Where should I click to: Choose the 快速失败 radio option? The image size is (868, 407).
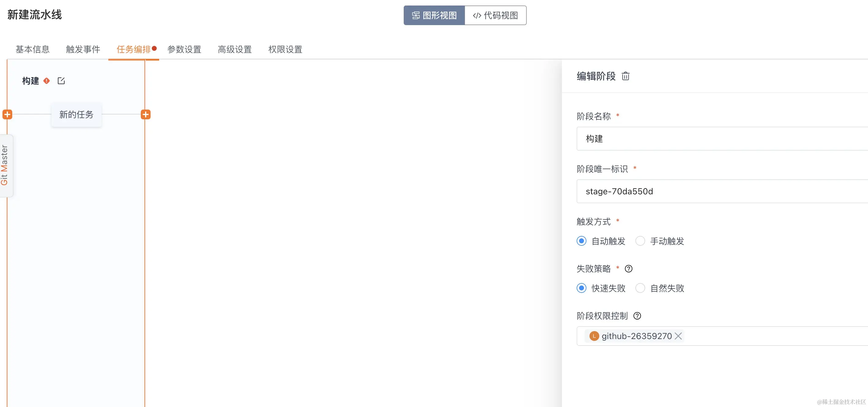point(581,288)
